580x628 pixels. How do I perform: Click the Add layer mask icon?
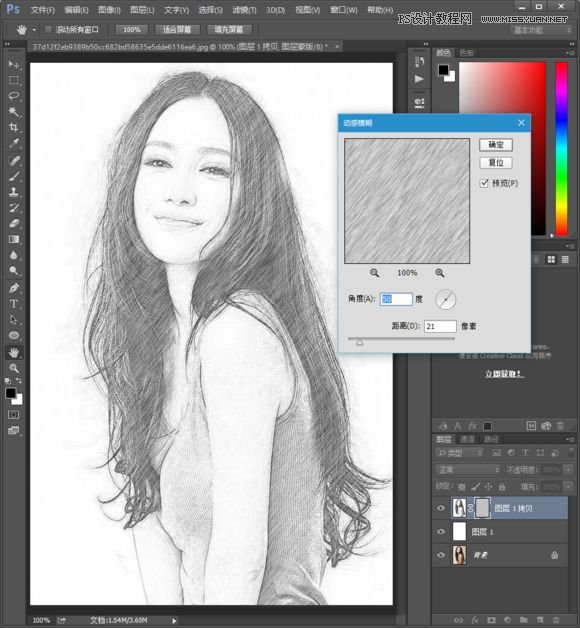click(491, 620)
